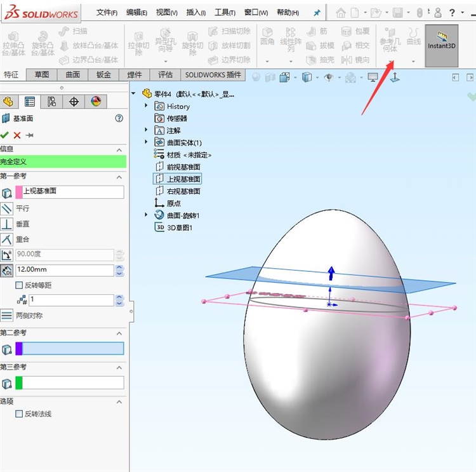Switch to the 草图 tab

pos(42,75)
